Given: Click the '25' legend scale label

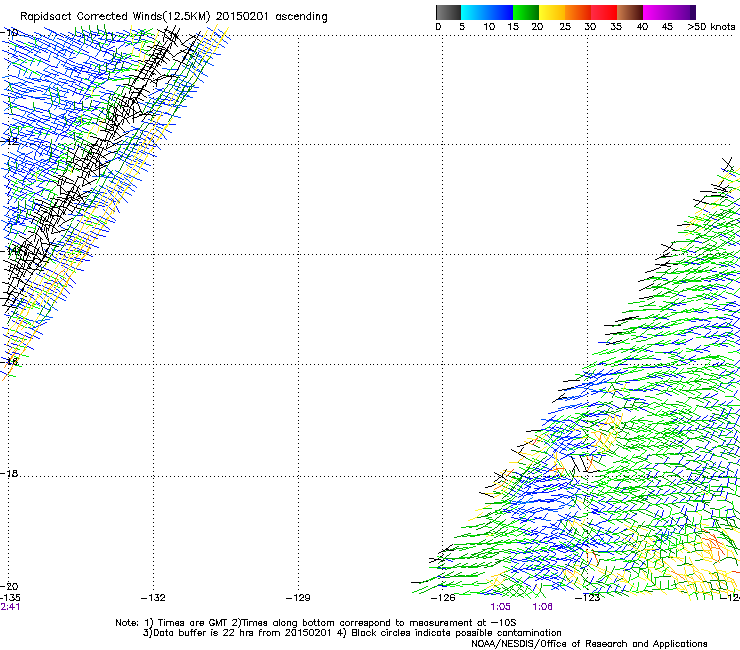Looking at the screenshot, I should 565,27.
